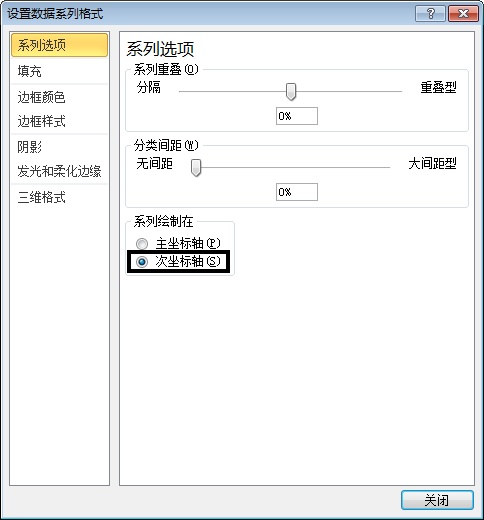Click the 系列重叠 slider handle
484x520 pixels.
[291, 92]
